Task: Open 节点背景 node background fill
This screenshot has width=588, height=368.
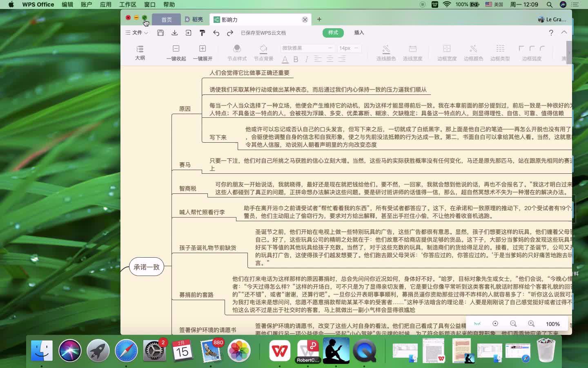Action: [263, 53]
